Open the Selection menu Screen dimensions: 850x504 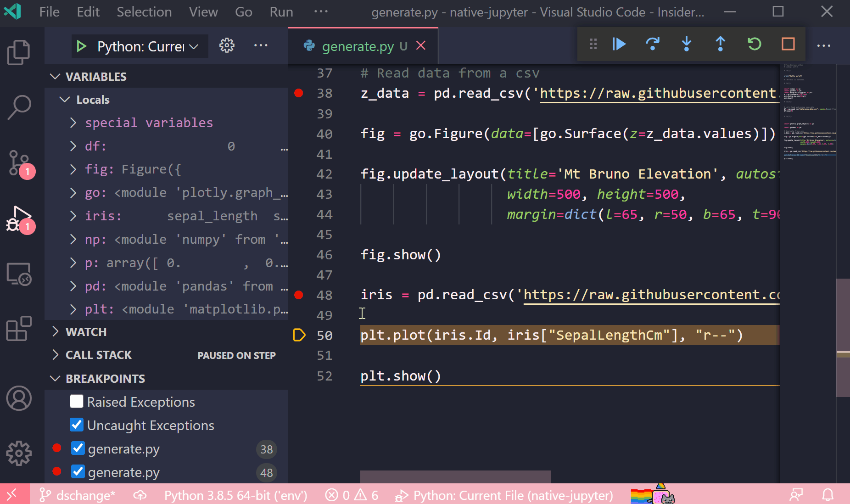(x=144, y=12)
